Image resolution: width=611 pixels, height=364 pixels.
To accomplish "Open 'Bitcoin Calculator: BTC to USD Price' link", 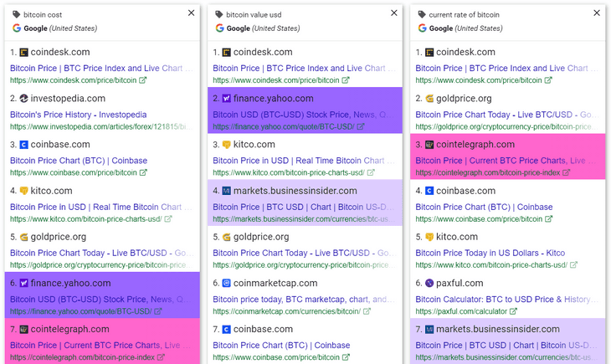I will [506, 300].
